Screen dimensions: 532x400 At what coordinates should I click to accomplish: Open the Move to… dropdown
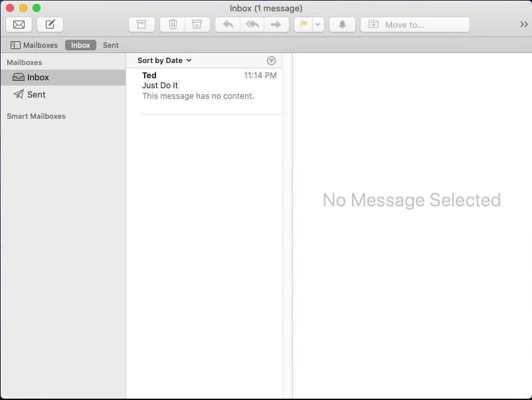point(414,25)
